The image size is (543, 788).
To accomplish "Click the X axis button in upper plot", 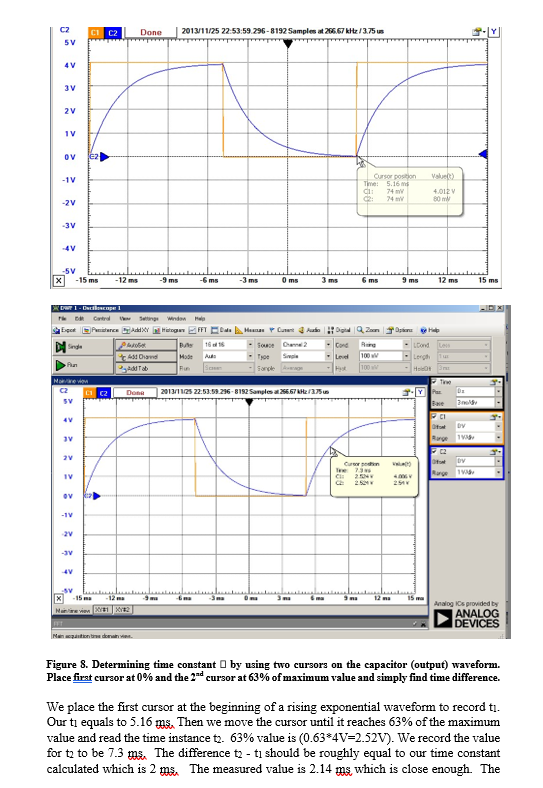I will coord(59,280).
